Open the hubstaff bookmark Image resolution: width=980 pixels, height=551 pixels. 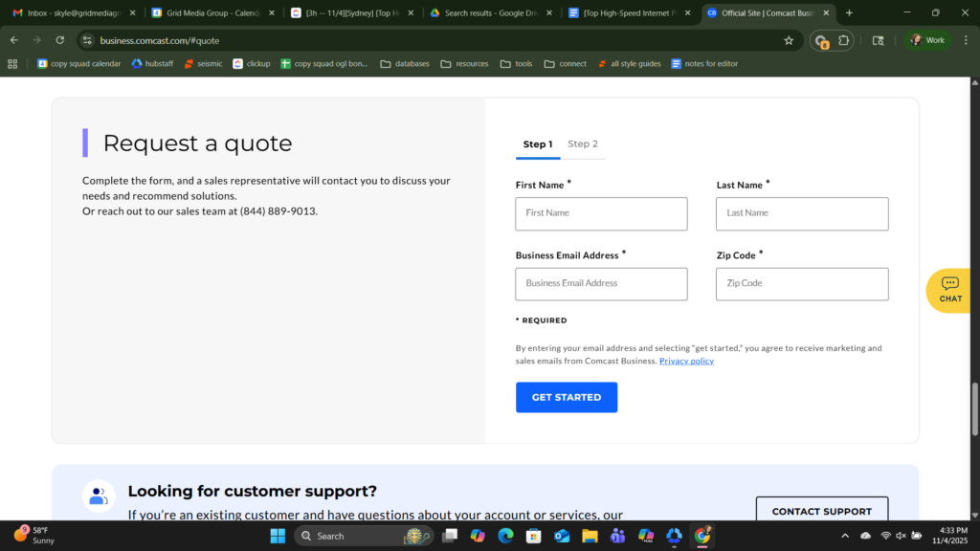[152, 64]
